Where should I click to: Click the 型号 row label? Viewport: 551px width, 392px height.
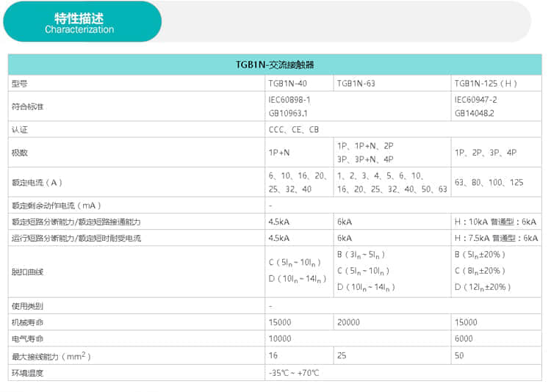click(x=19, y=84)
